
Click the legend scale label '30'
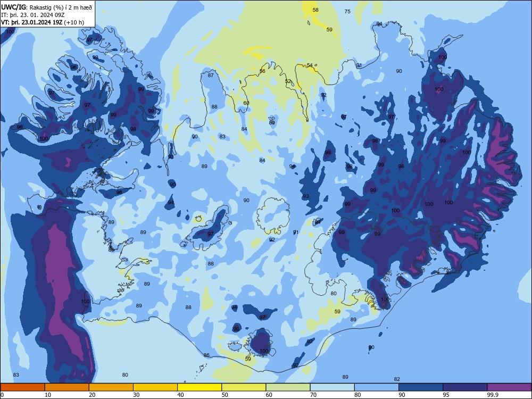tap(136, 395)
